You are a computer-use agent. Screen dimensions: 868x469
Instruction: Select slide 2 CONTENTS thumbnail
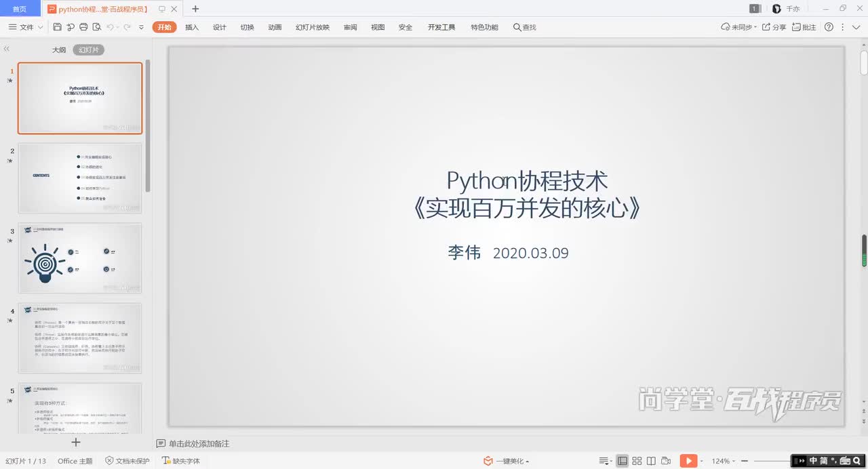[x=80, y=178]
